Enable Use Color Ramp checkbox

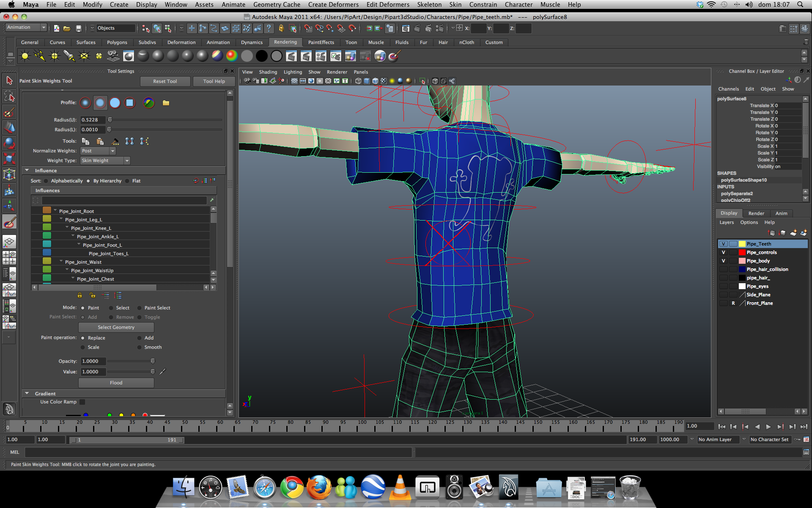[x=82, y=402]
